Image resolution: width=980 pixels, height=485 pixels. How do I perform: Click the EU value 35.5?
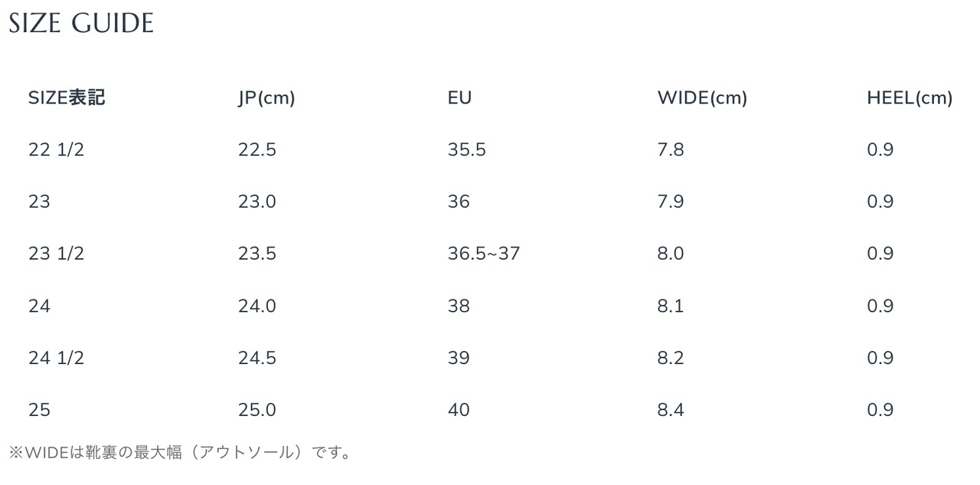(x=467, y=149)
